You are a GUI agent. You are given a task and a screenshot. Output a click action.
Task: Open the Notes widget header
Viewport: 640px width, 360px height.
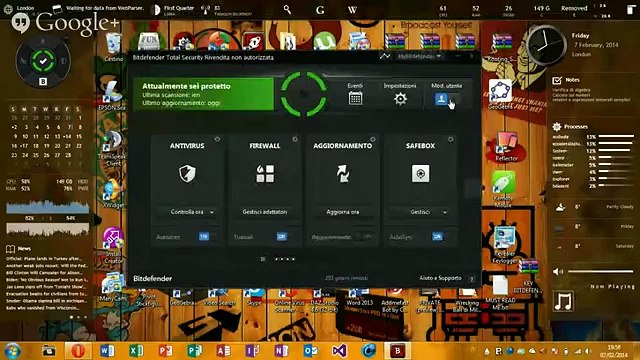(x=567, y=80)
